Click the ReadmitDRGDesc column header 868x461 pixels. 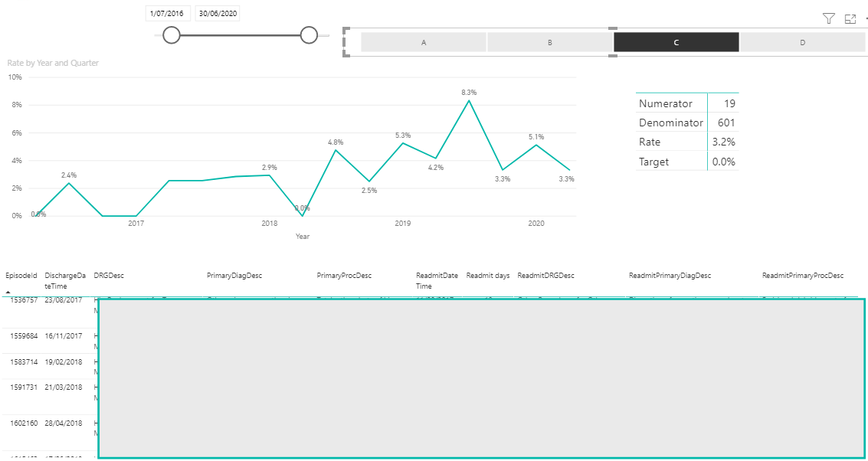pyautogui.click(x=545, y=276)
